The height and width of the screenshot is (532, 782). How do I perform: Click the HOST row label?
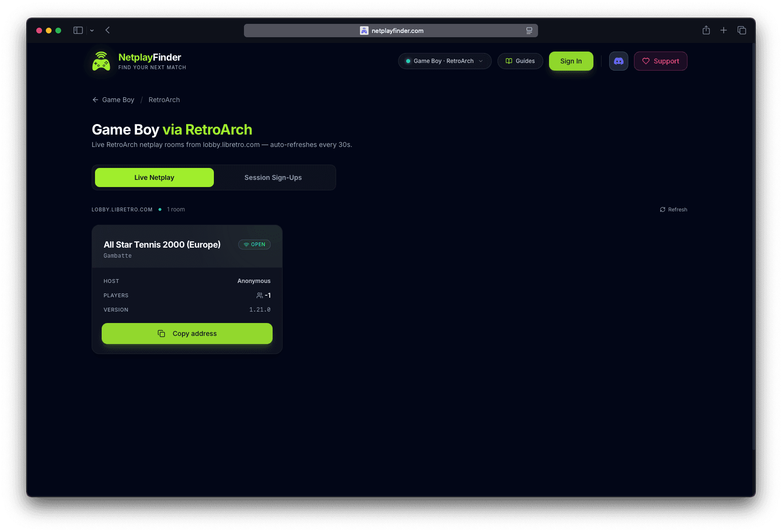click(111, 281)
